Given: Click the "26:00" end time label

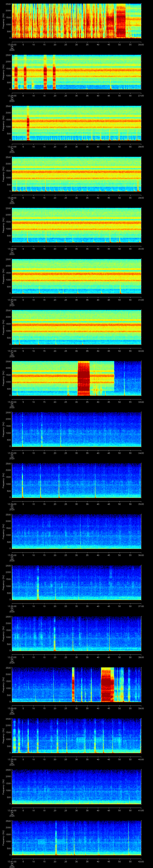Looking at the screenshot, I should 141,44.
